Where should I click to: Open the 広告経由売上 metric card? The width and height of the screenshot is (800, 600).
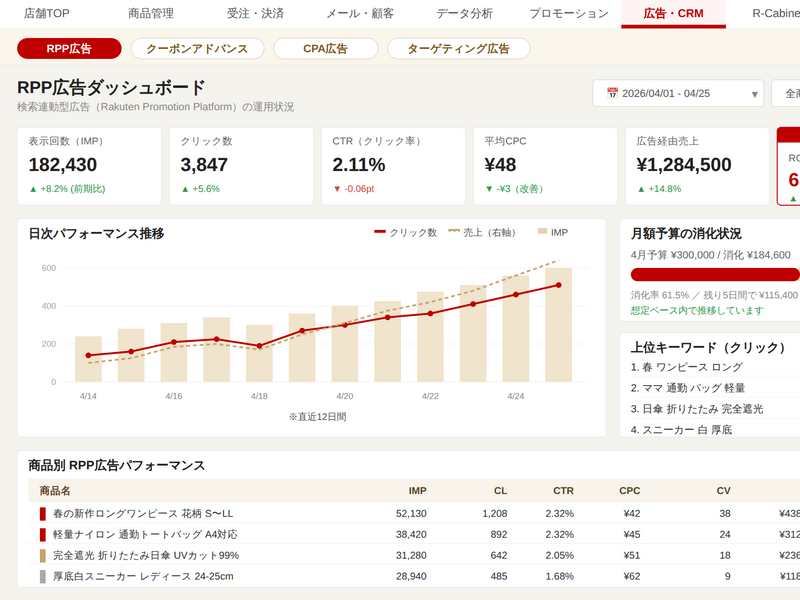697,166
